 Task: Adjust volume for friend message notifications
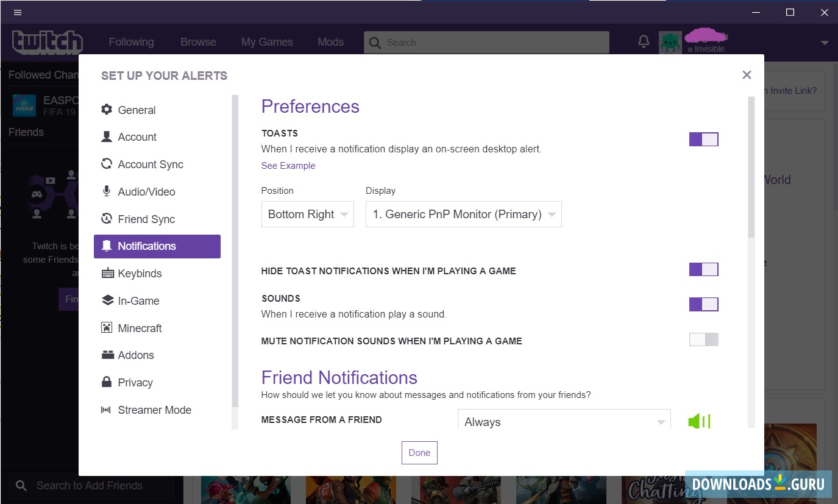click(x=698, y=421)
